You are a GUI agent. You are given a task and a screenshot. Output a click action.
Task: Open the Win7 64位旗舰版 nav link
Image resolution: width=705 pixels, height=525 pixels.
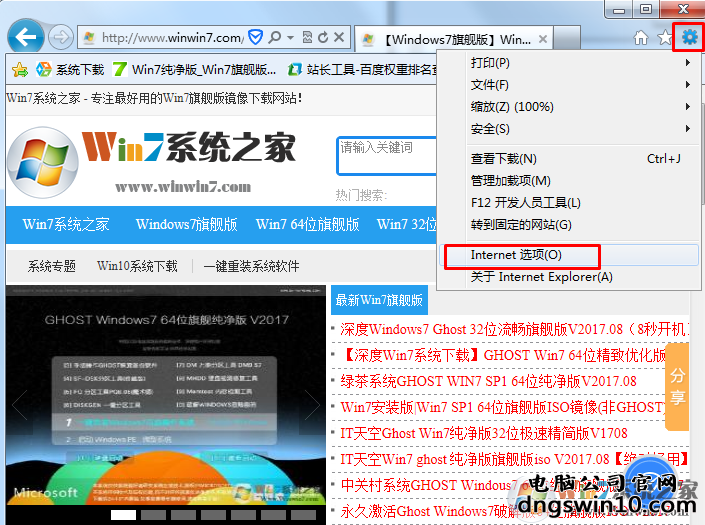pos(308,224)
